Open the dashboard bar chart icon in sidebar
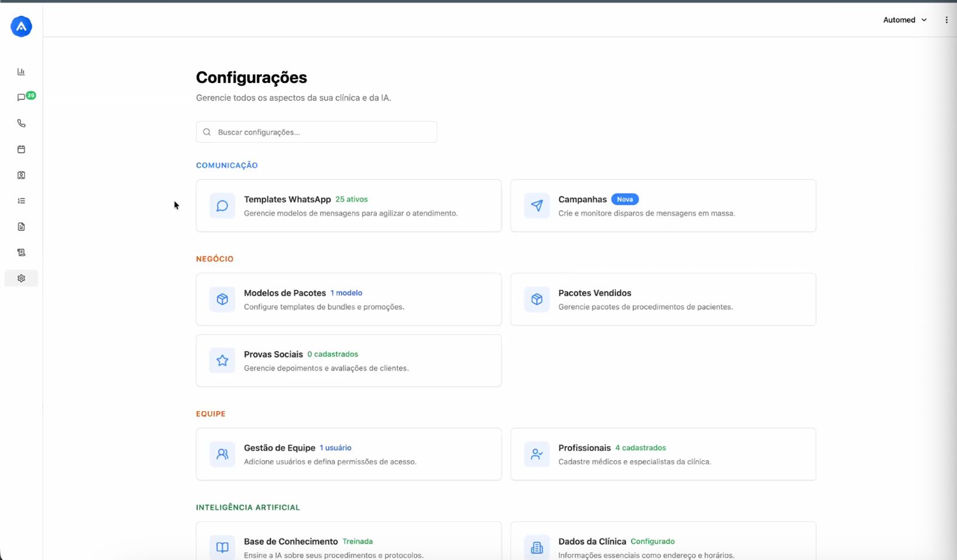This screenshot has width=957, height=560. pyautogui.click(x=21, y=72)
